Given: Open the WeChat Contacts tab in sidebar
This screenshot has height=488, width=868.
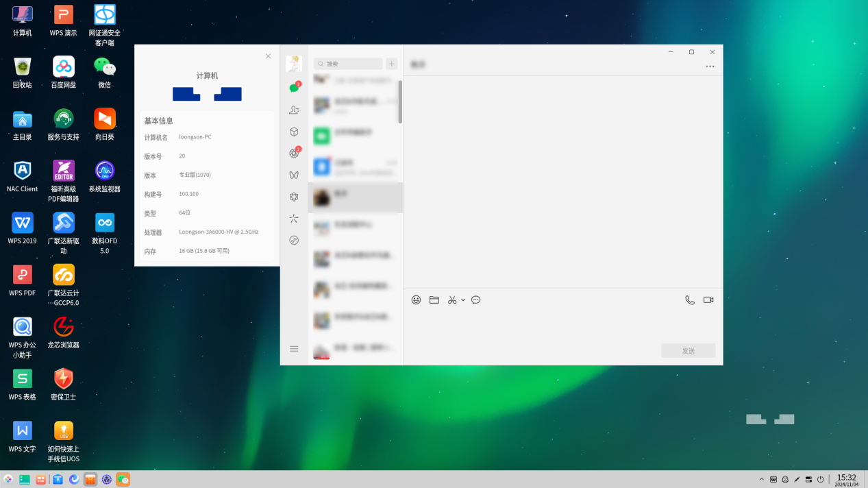Looking at the screenshot, I should 294,110.
